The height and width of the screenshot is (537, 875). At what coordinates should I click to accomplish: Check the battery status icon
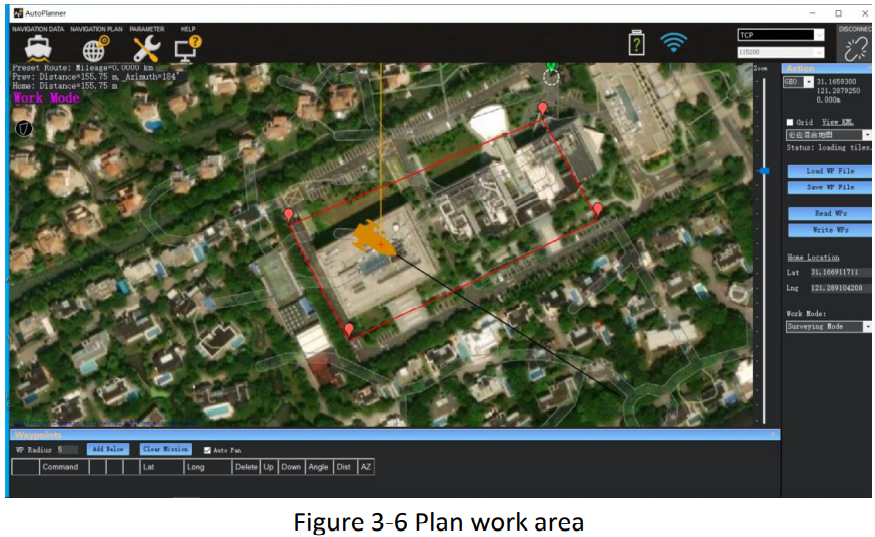636,43
